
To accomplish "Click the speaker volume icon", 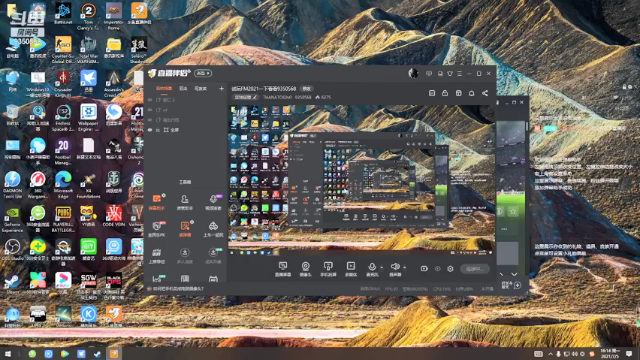I will click(x=395, y=267).
